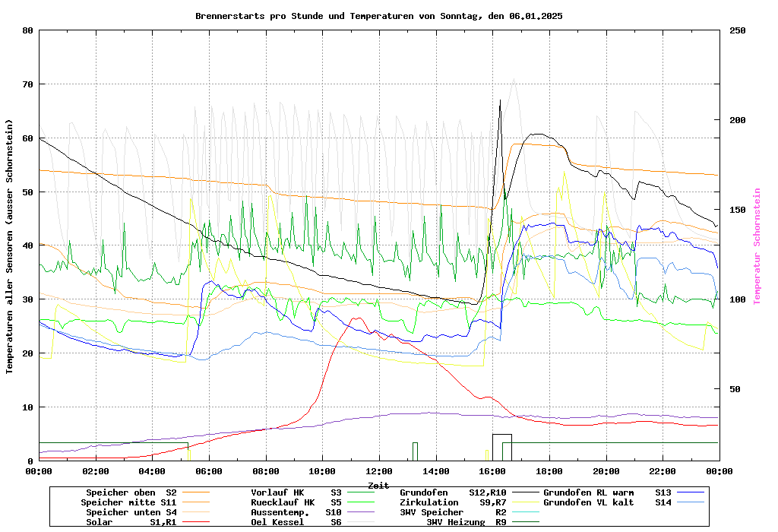Select the 'Speicher mitte S11' legend label
The image size is (778, 532).
(x=129, y=502)
